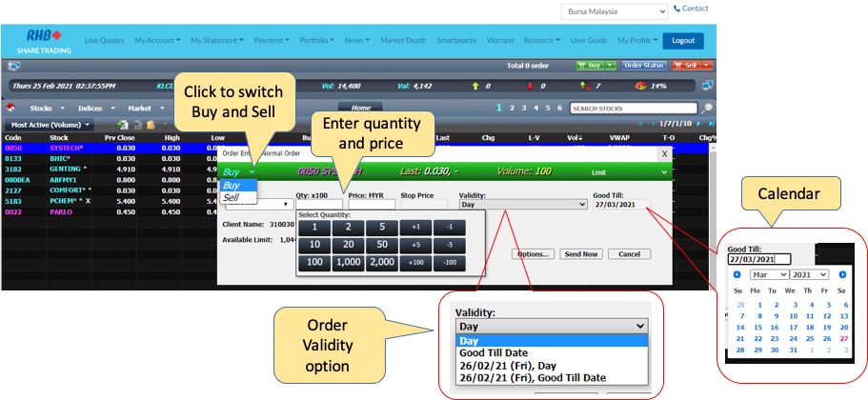868x400 pixels.
Task: Open the Portfolio menu
Action: click(316, 40)
